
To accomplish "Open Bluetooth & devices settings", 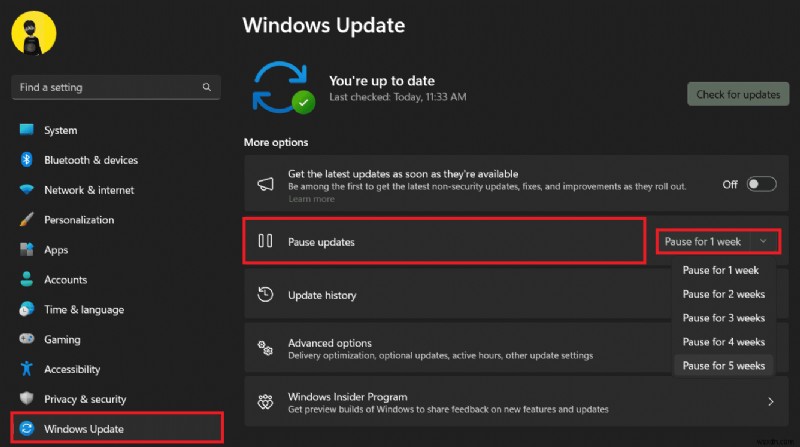I will tap(91, 160).
